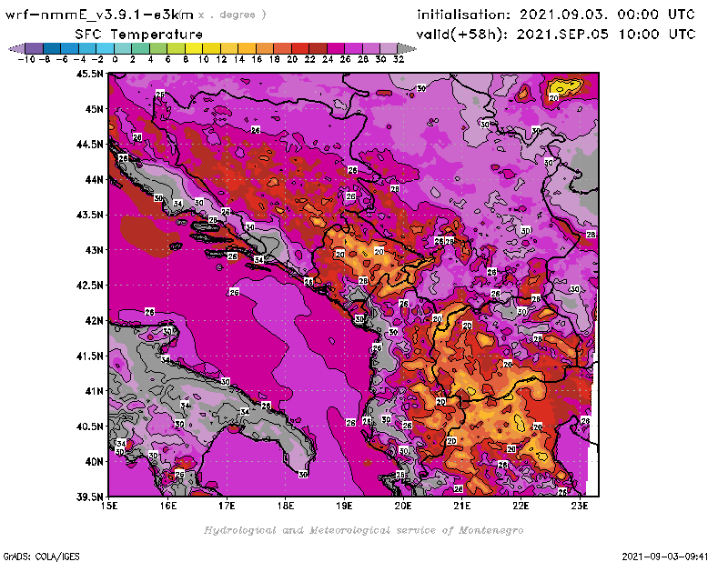Image resolution: width=728 pixels, height=562 pixels.
Task: Click the 40N latitude label
Action: coord(94,462)
